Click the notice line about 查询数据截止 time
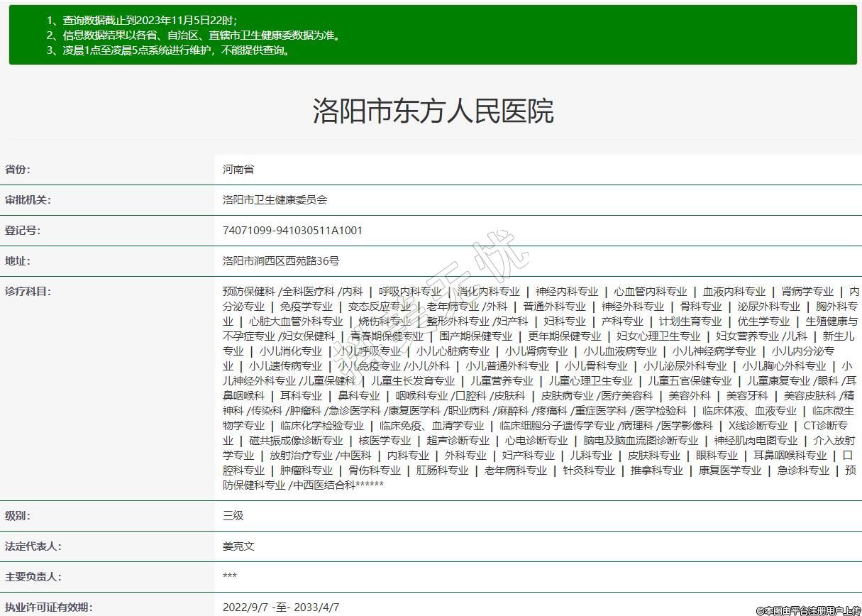Image resolution: width=862 pixels, height=616 pixels. coord(142,21)
